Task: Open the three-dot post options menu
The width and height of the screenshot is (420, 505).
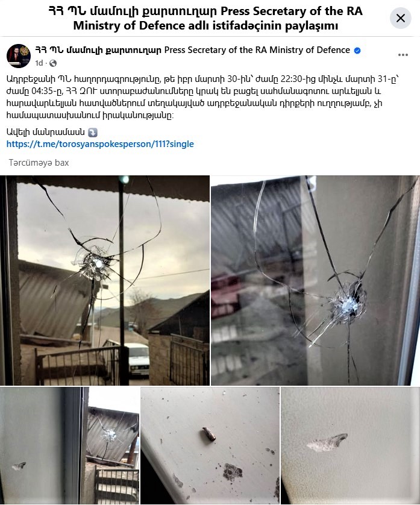Action: 403,55
